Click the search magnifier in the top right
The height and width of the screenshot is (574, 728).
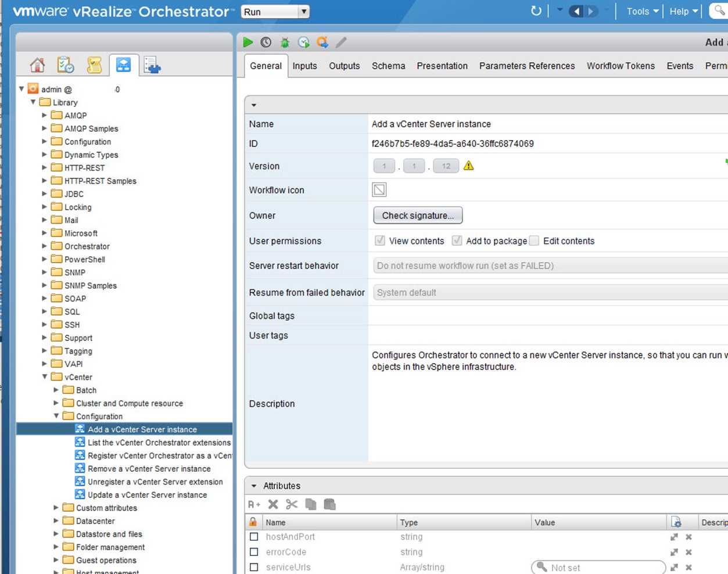tap(719, 11)
